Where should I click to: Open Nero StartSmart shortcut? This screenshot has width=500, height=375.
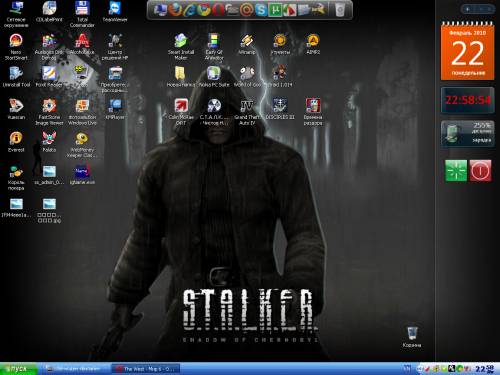pyautogui.click(x=16, y=47)
